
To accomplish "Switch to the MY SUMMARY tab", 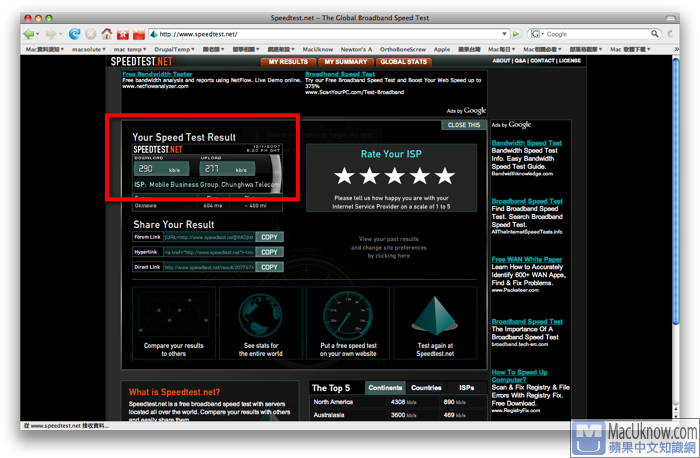I will (346, 62).
